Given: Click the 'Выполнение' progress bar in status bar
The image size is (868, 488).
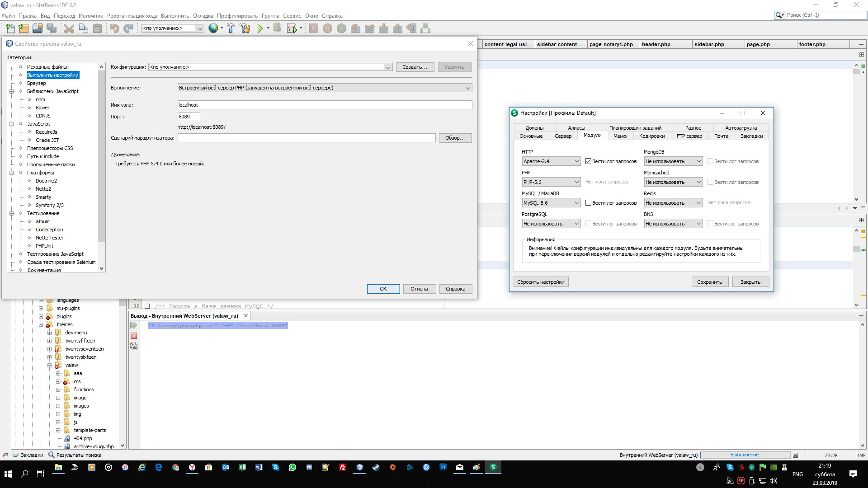Looking at the screenshot, I should click(745, 455).
